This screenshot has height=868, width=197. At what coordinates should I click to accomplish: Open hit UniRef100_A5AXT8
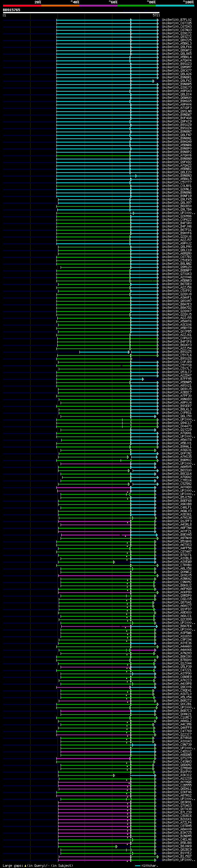coord(177,440)
